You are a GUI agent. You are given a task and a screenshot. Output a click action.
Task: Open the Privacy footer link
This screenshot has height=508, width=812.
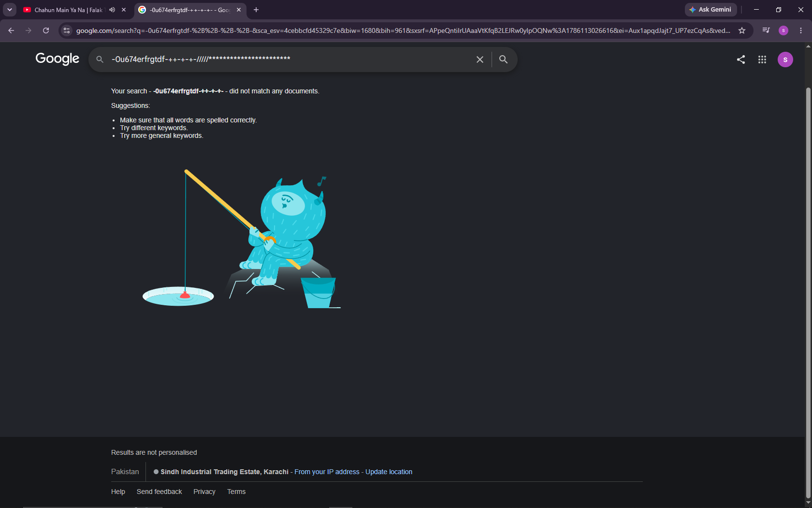pyautogui.click(x=204, y=492)
